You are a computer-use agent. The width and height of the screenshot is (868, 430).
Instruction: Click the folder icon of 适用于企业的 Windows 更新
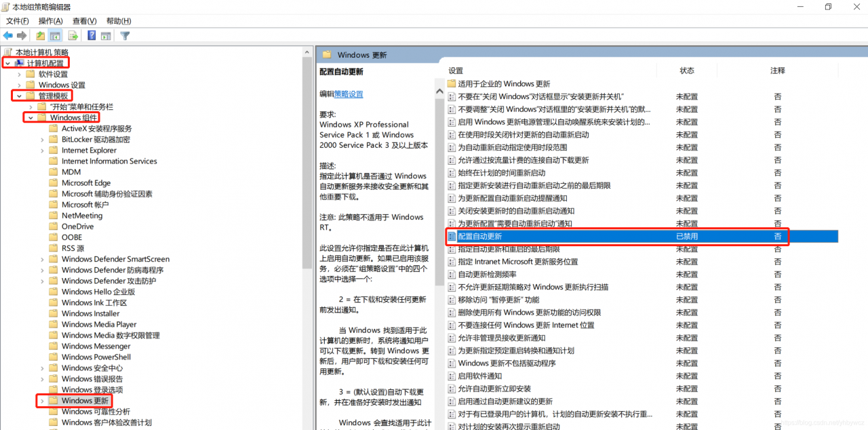[452, 84]
